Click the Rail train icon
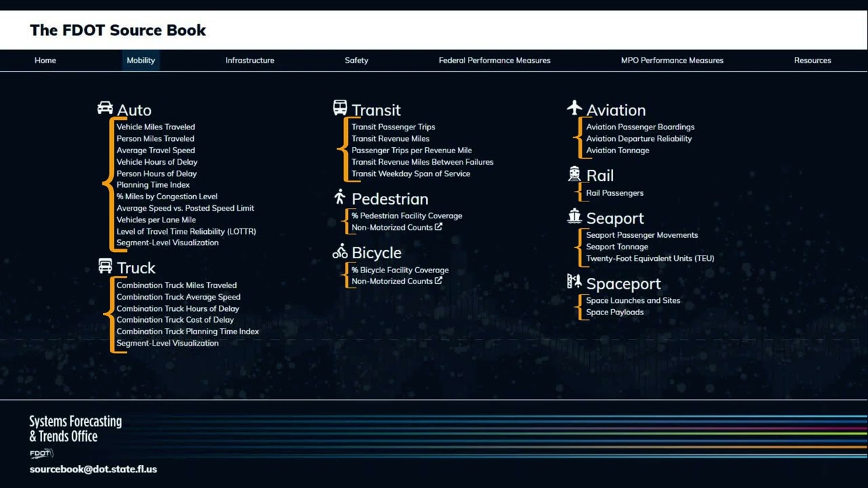 pyautogui.click(x=574, y=174)
